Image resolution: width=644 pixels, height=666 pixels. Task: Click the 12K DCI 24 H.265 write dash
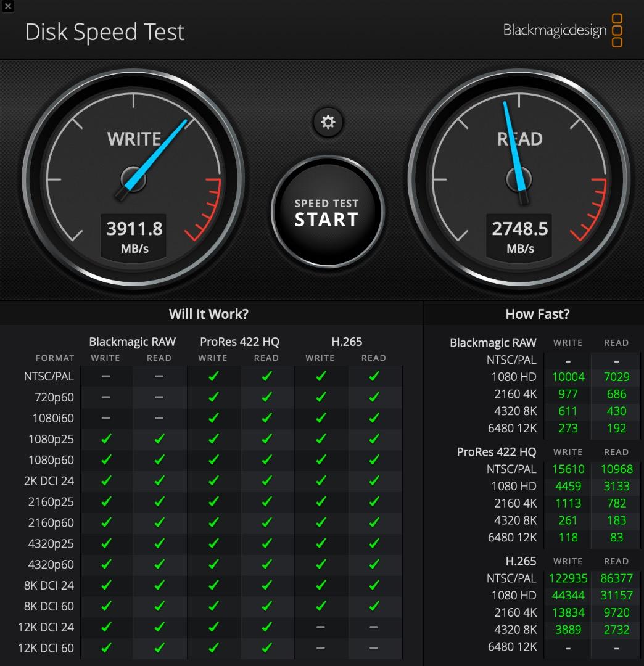(x=320, y=627)
